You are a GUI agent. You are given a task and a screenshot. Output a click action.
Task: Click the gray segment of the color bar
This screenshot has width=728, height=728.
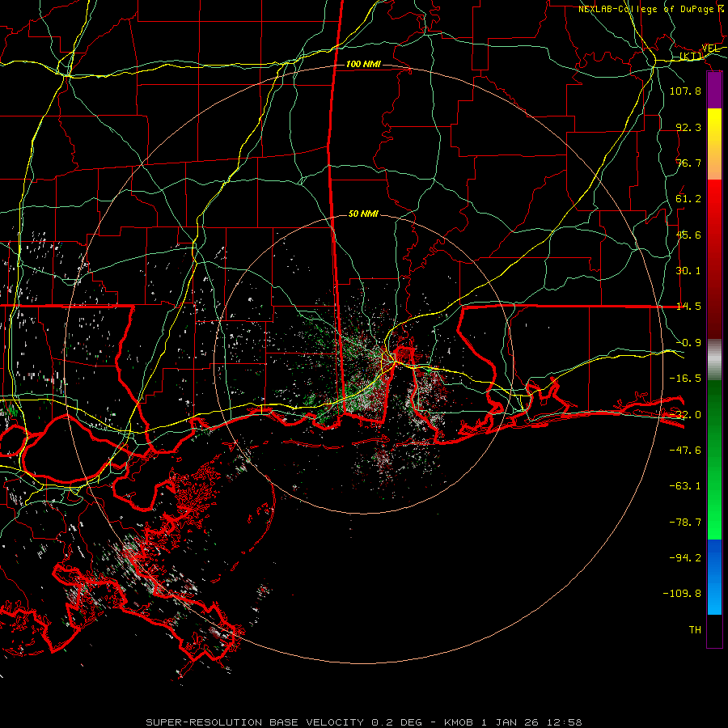point(714,360)
